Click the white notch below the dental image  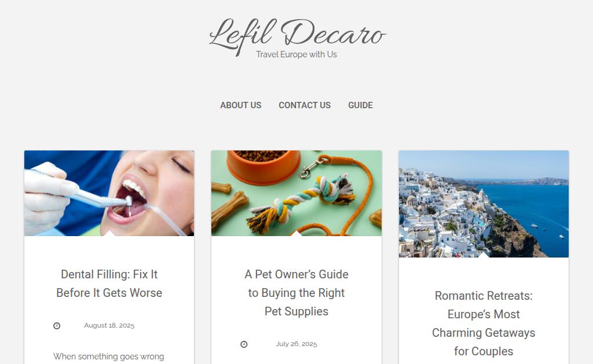click(109, 233)
